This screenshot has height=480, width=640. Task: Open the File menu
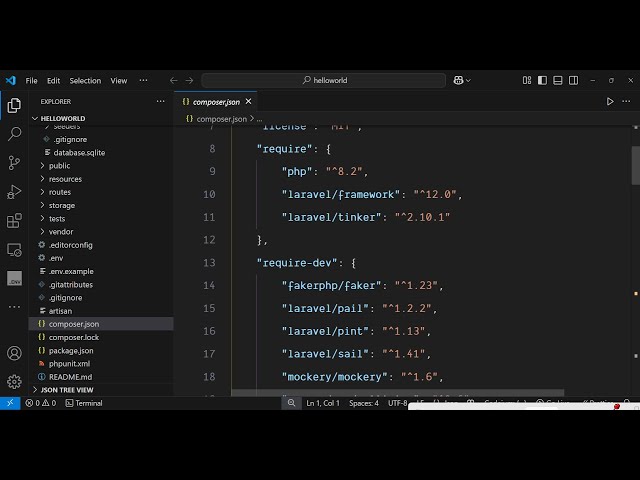(31, 80)
